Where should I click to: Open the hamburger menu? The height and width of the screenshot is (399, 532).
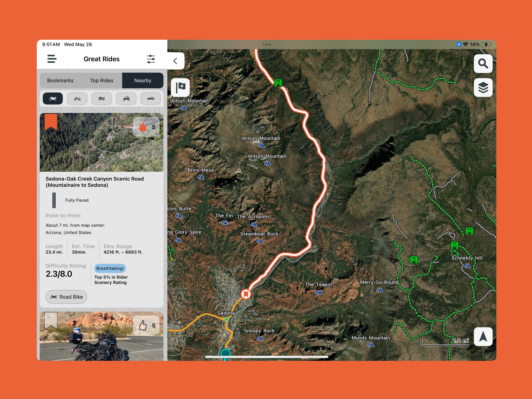point(52,59)
